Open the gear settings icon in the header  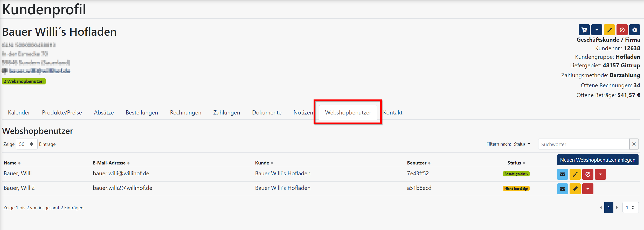coord(634,30)
